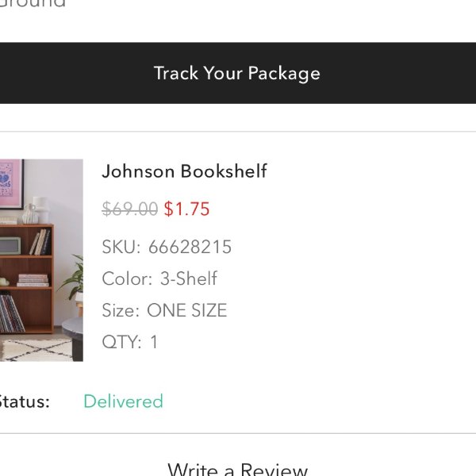476x476 pixels.
Task: Click the Track Your Package button
Action: pyautogui.click(x=238, y=73)
